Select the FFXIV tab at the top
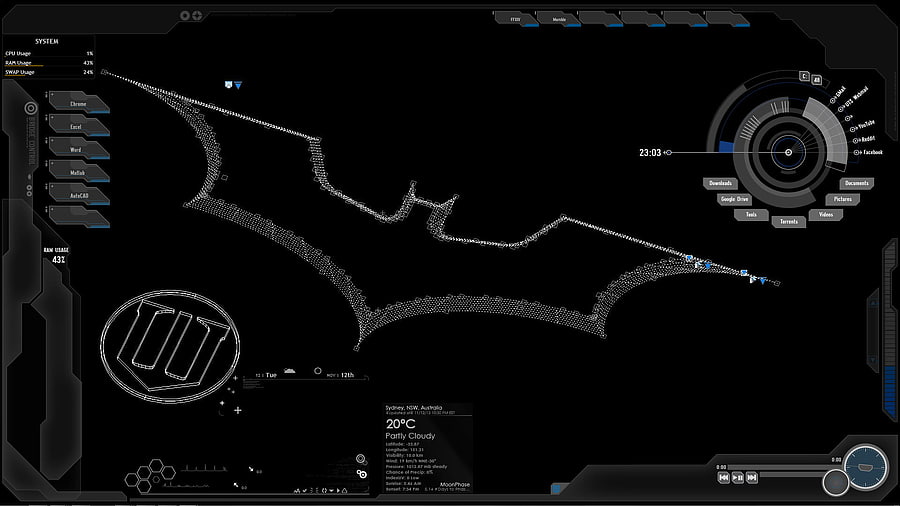The image size is (900, 506). click(516, 19)
